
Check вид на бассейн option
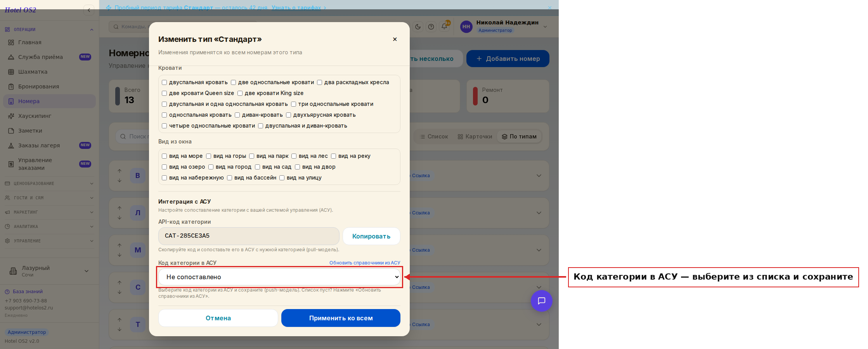point(230,178)
